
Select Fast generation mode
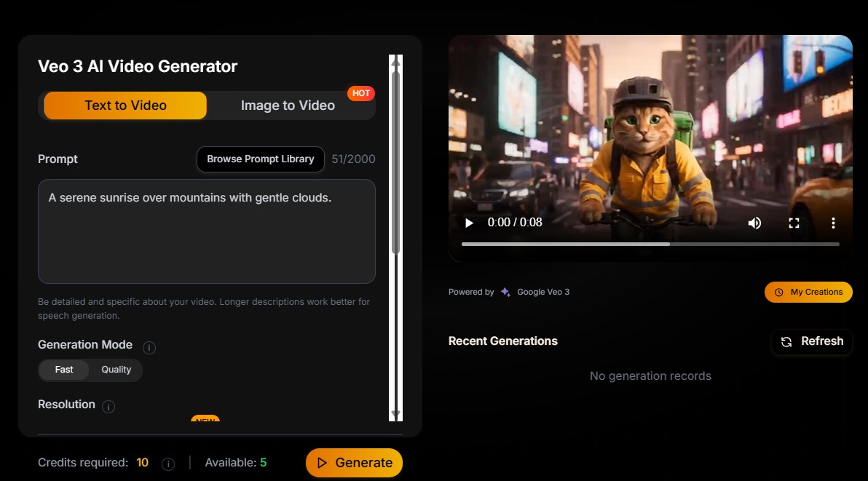[64, 370]
